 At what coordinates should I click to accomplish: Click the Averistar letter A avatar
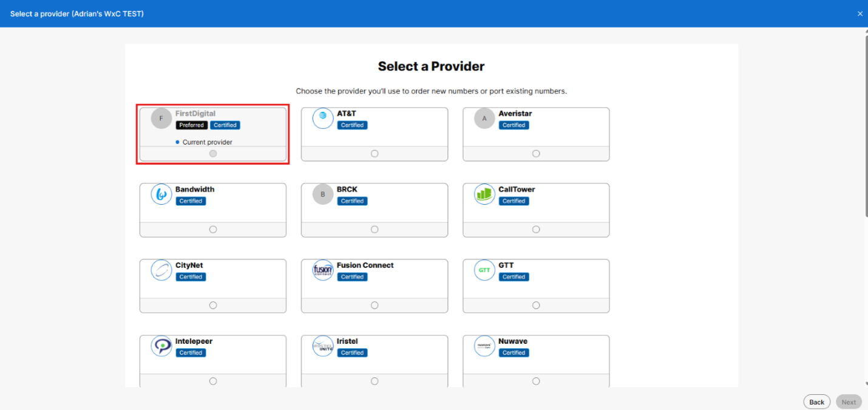click(x=484, y=118)
